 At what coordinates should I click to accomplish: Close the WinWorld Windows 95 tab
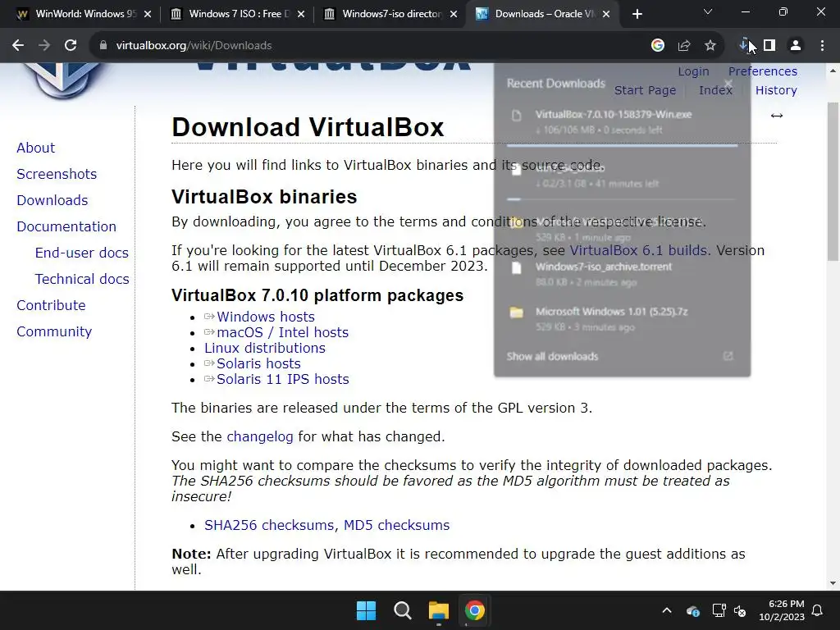(x=148, y=14)
